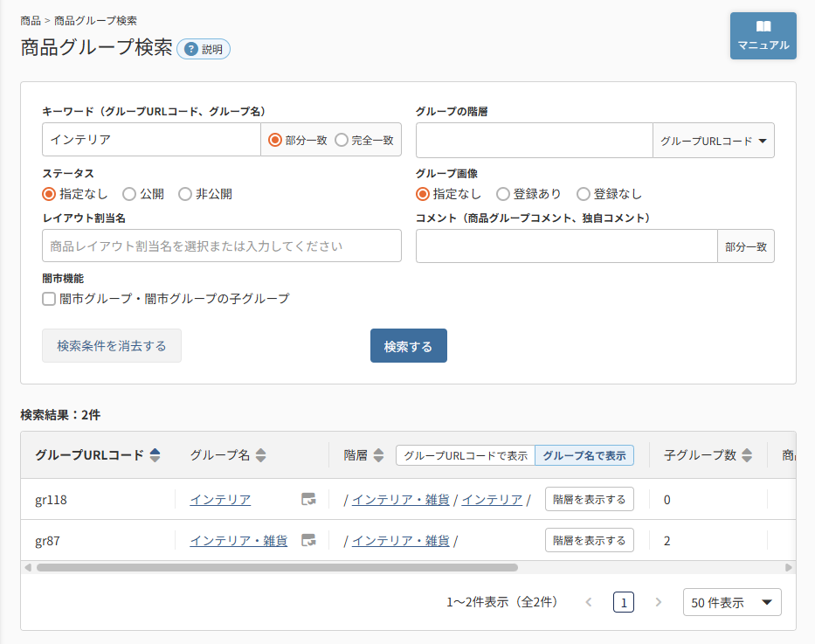Viewport: 815px width, 644px height.
Task: Select グループ画像 指定なし radio
Action: (x=423, y=194)
